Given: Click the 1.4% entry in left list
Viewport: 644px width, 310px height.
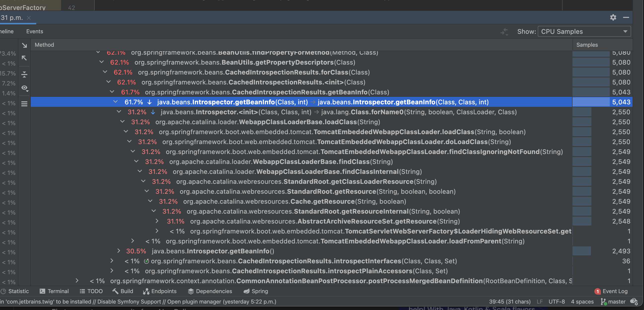Looking at the screenshot, I should pyautogui.click(x=9, y=93).
